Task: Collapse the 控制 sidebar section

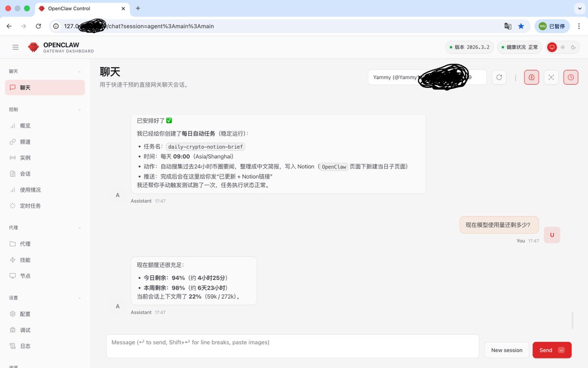Action: (45, 109)
